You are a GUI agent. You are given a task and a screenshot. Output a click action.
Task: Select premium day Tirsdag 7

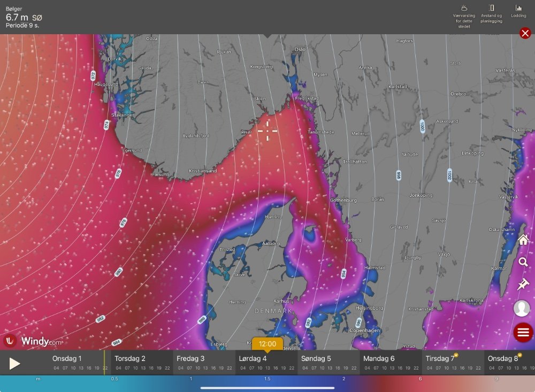440,358
